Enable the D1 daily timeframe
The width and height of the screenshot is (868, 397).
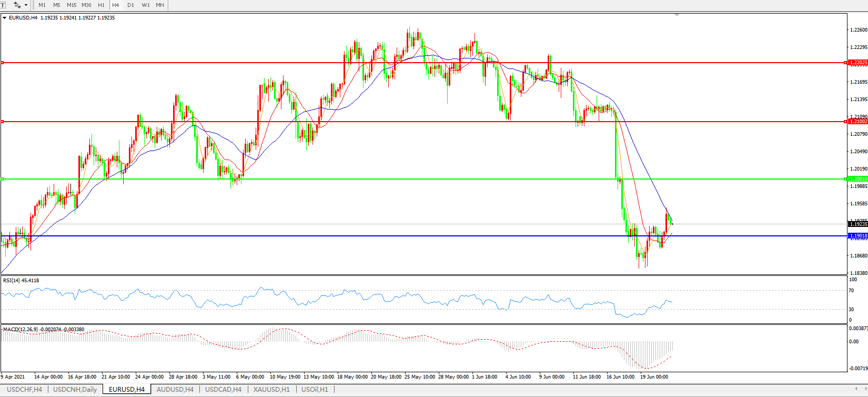click(x=130, y=5)
